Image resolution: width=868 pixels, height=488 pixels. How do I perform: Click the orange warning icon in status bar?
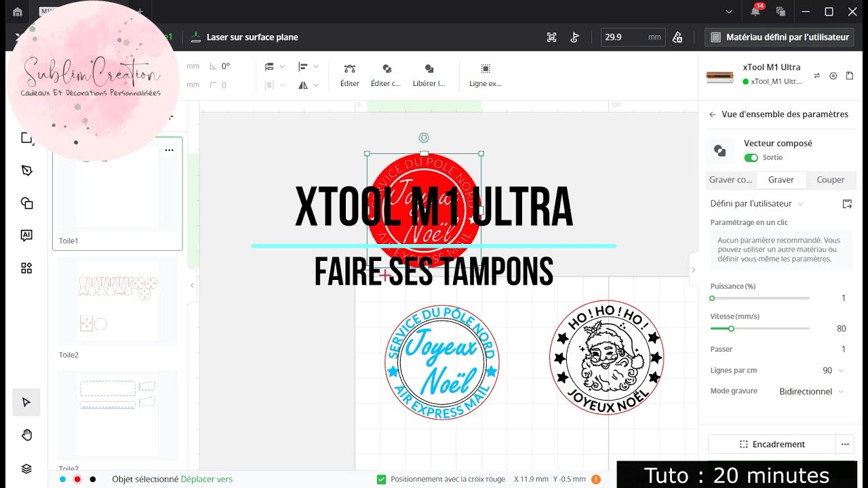595,479
